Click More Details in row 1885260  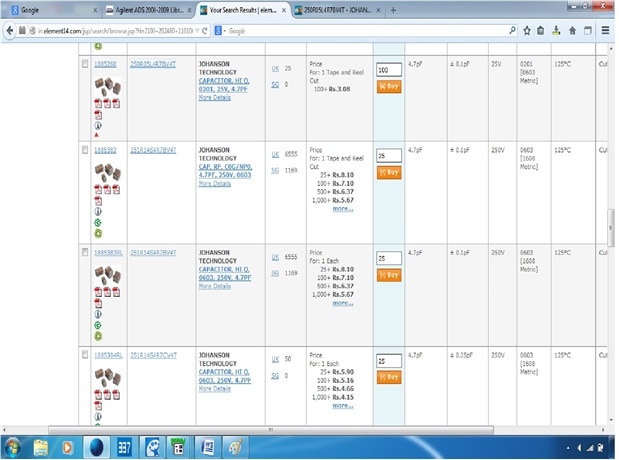(214, 97)
